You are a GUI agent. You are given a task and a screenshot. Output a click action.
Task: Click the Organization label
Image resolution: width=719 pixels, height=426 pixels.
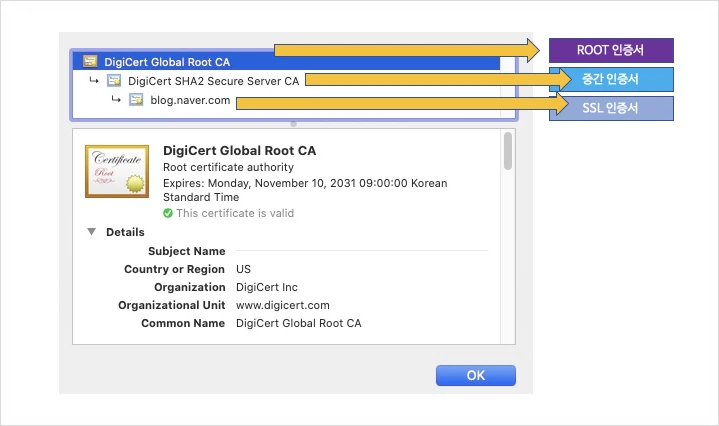coord(190,287)
